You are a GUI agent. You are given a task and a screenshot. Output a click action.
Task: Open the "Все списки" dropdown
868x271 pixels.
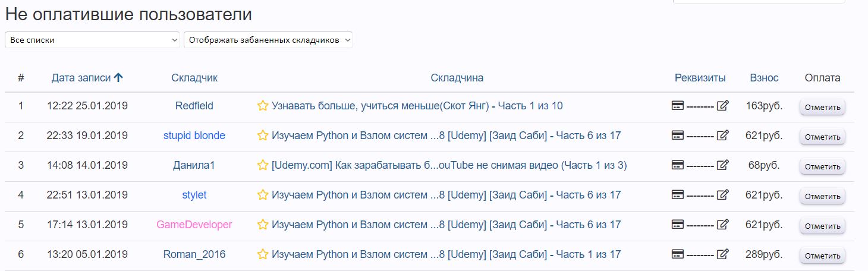[x=92, y=40]
